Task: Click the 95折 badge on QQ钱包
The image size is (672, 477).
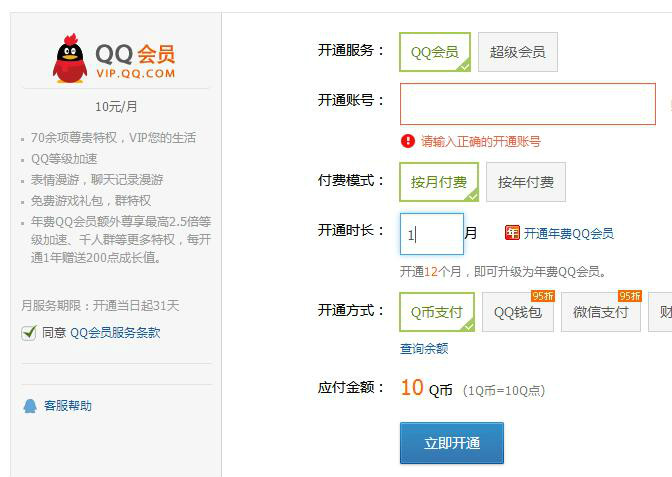Action: pyautogui.click(x=543, y=296)
